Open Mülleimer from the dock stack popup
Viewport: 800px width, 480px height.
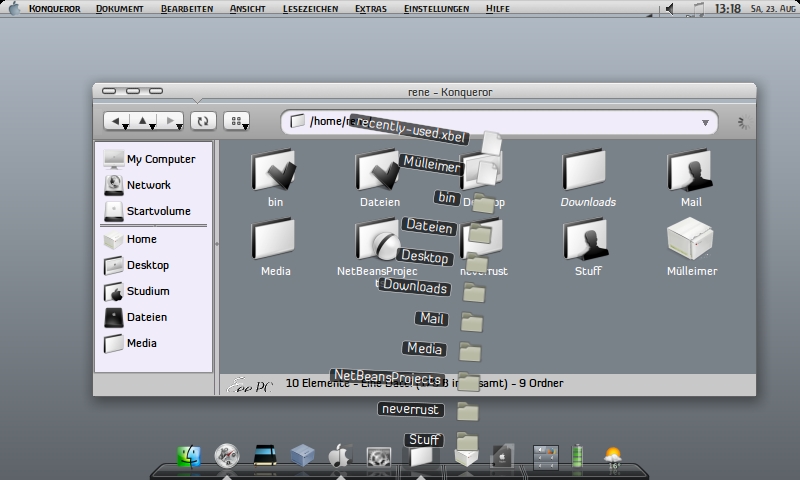(430, 164)
